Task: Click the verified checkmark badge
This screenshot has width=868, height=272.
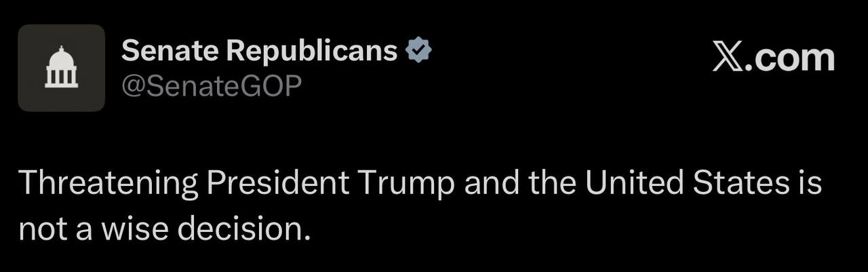Action: pyautogui.click(x=419, y=50)
